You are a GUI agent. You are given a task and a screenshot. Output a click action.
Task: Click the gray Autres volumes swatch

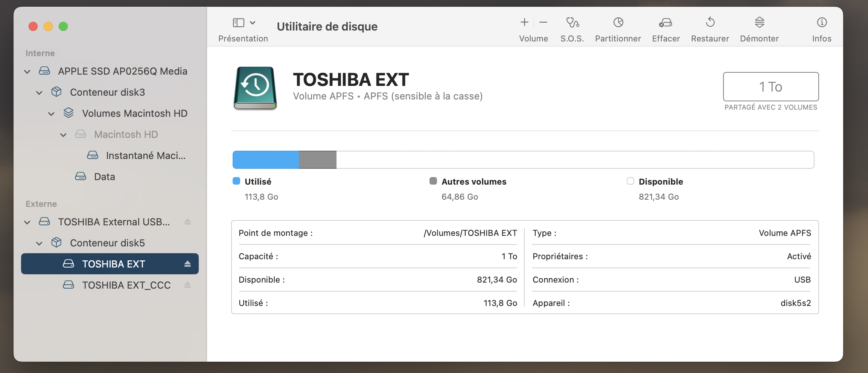pos(433,181)
